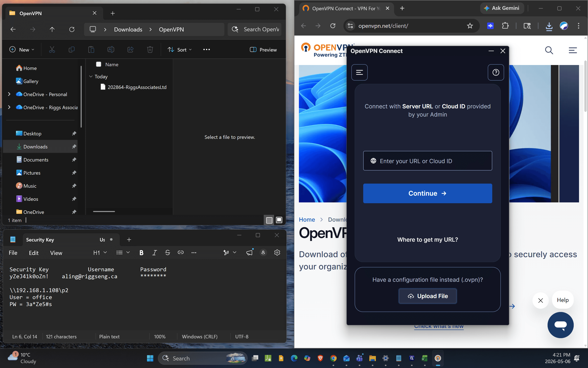This screenshot has width=588, height=368.
Task: Open the OpenVPN Connect hamburger menu
Action: [359, 72]
